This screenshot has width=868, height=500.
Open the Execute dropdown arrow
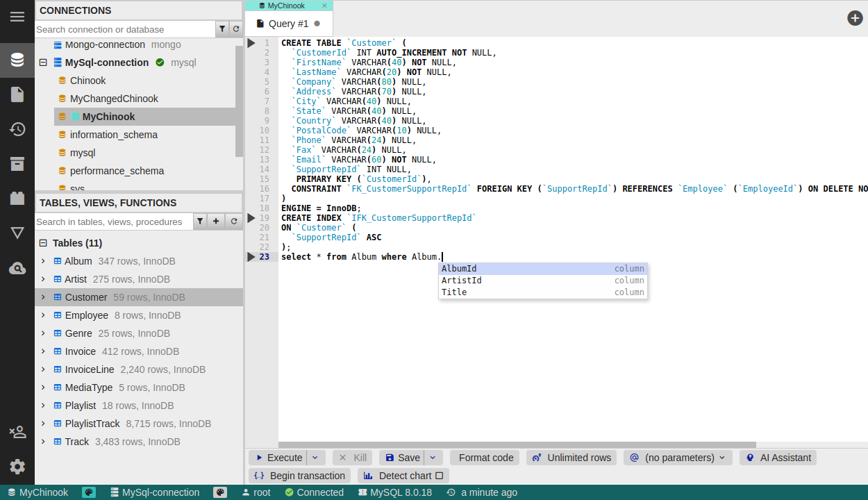(315, 458)
